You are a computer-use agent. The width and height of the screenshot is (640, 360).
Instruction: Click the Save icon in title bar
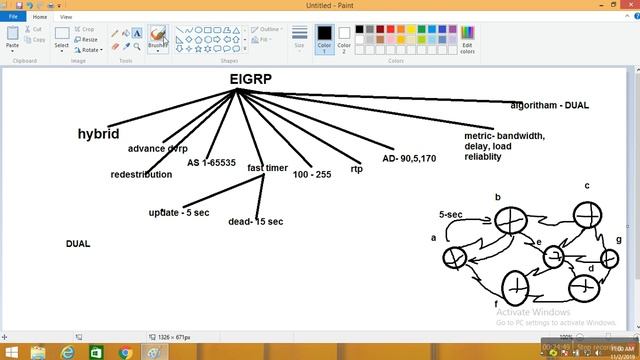click(x=19, y=5)
